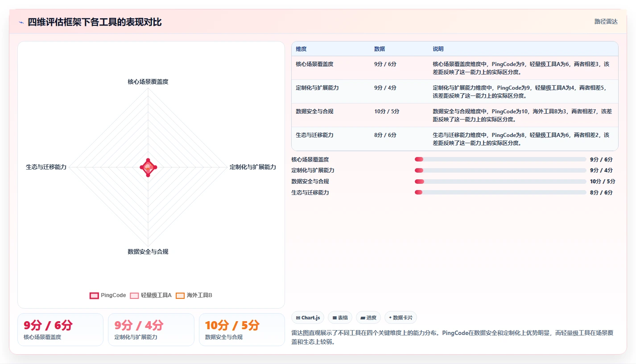636x364 pixels.
Task: Click the table description mentioning 两者相差5
Action: [520, 91]
